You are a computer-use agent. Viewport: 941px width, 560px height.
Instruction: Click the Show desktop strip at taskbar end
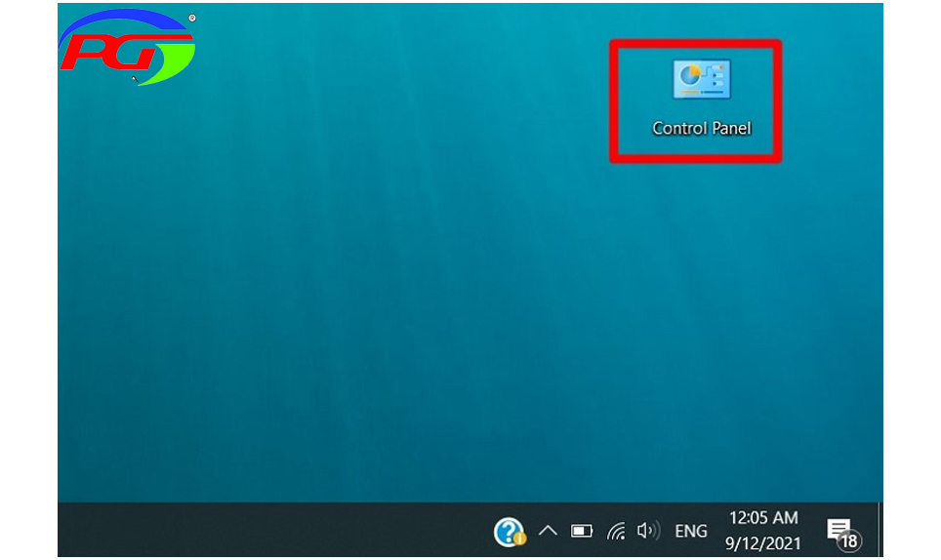(880, 530)
